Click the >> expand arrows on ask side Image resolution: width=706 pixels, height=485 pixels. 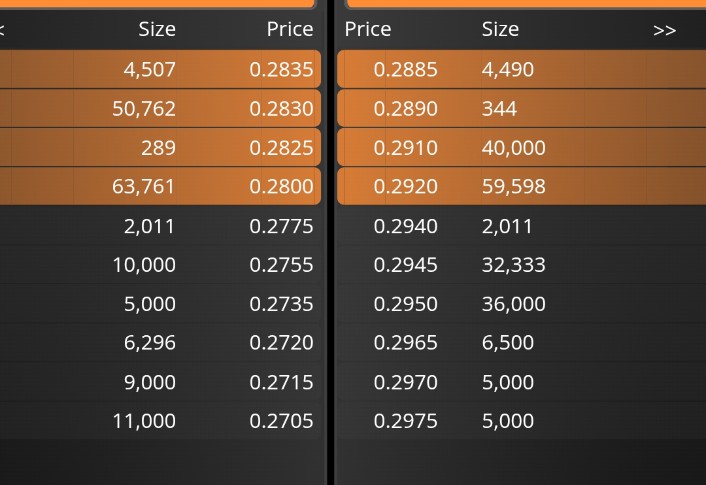[664, 30]
